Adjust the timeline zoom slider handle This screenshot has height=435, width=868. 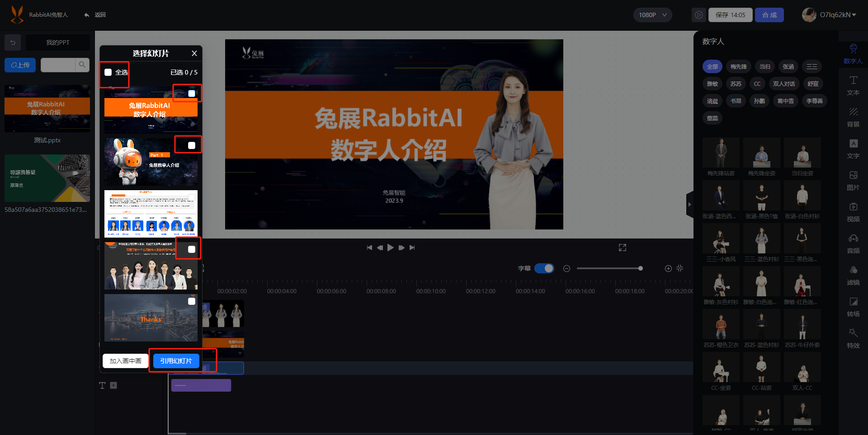pos(640,268)
